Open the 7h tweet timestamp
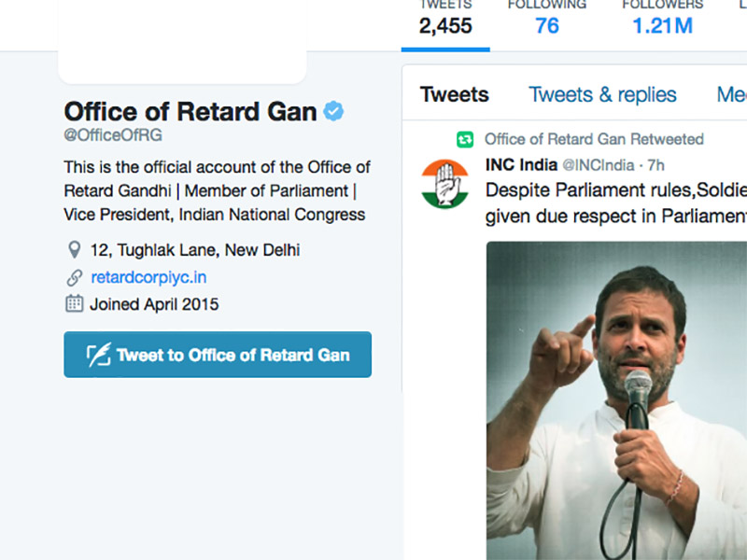This screenshot has height=560, width=747. (656, 165)
